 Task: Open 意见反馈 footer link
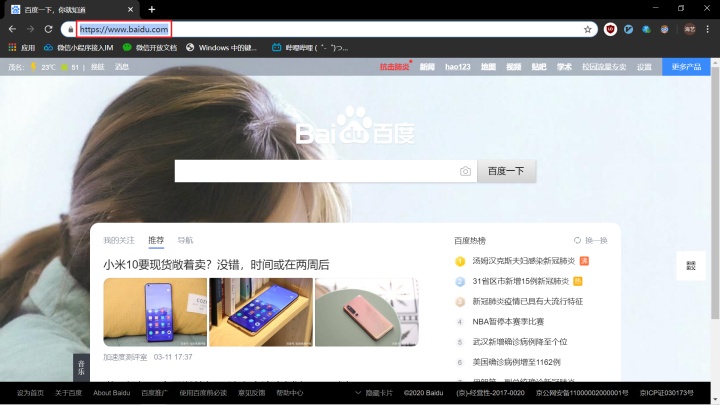tap(252, 393)
